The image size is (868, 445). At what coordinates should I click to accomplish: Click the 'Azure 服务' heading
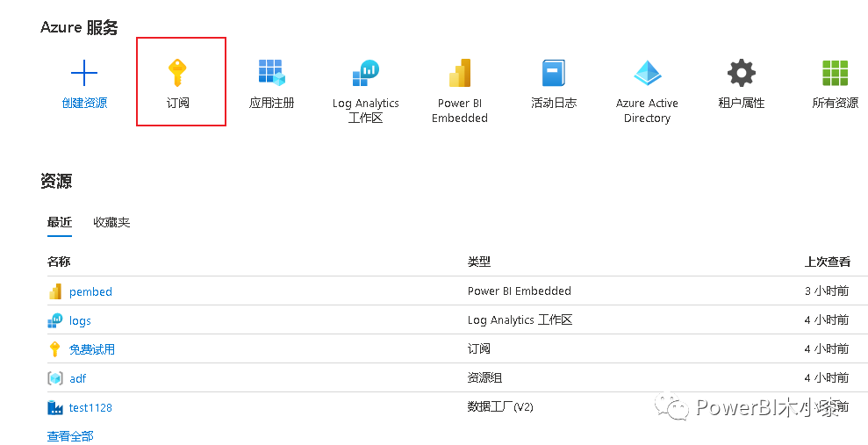pos(79,27)
